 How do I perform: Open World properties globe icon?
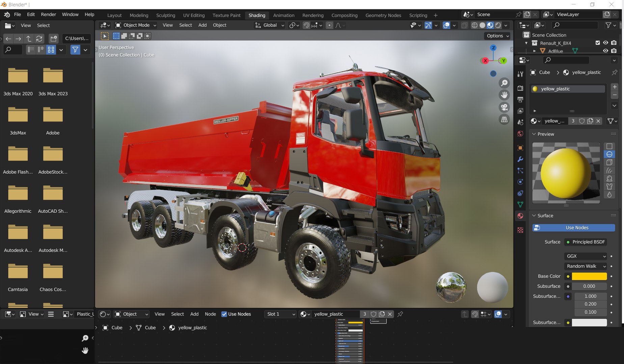[520, 134]
